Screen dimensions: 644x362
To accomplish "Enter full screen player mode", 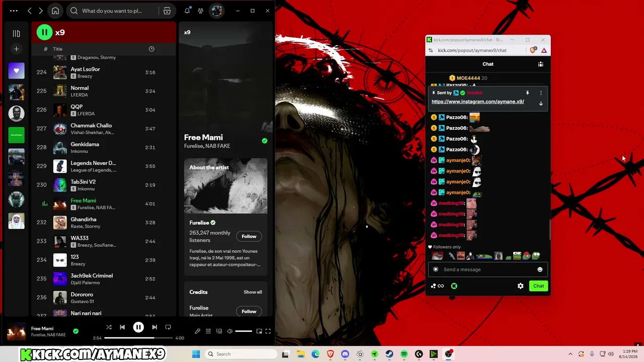I will pos(268,331).
